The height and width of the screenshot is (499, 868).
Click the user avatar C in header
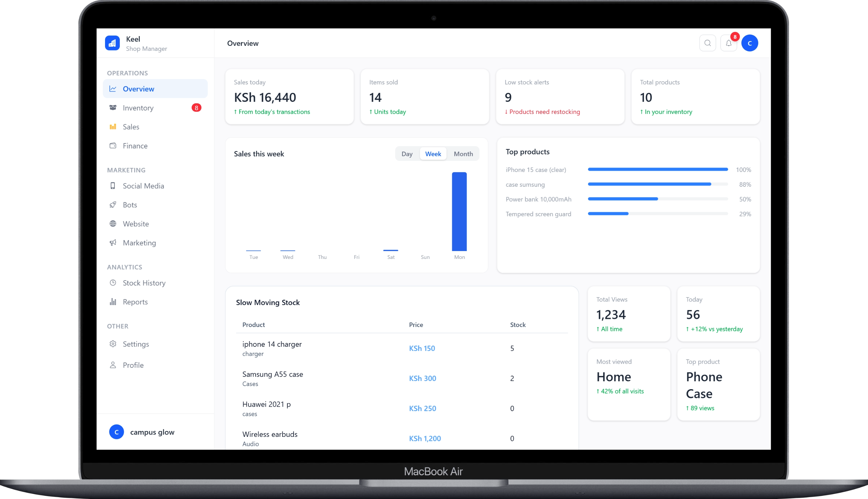pyautogui.click(x=749, y=43)
